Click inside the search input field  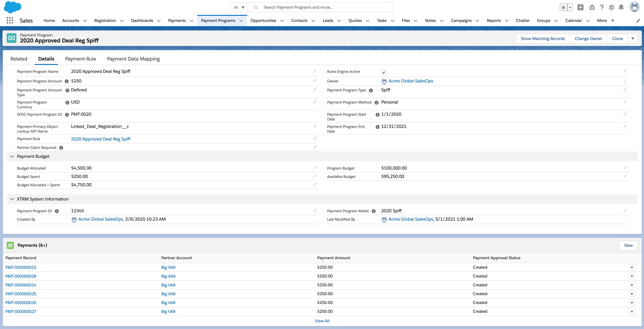(320, 7)
